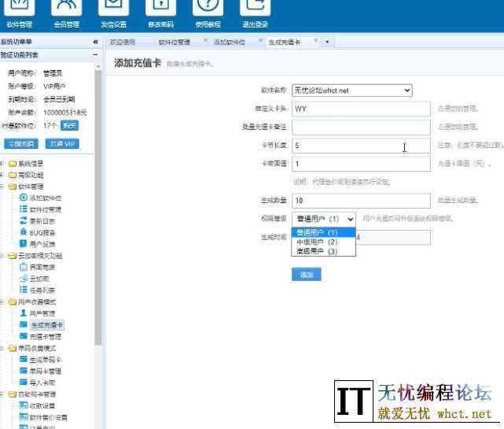504x429 pixels.
Task: Close the 生成充值卡 tab
Action: [316, 41]
